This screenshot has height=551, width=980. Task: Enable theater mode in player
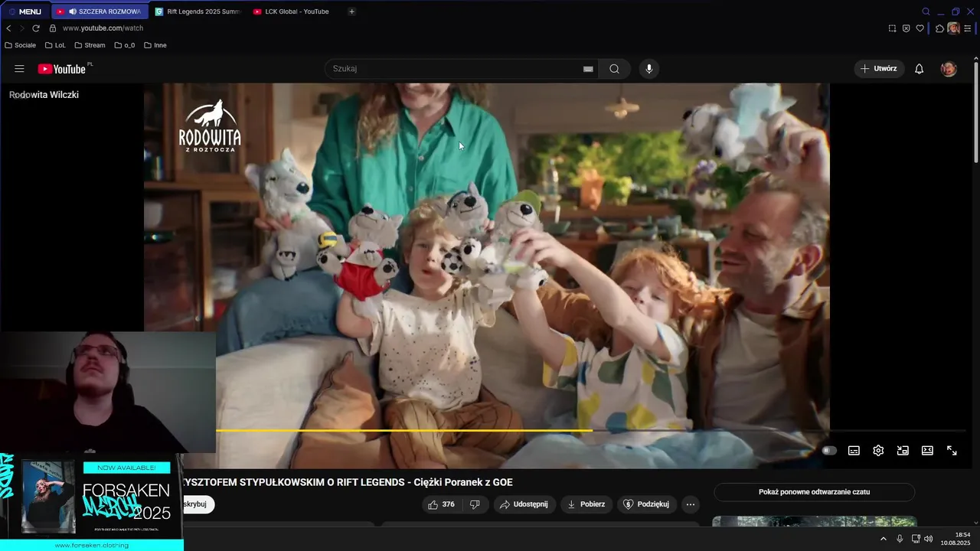click(x=927, y=451)
